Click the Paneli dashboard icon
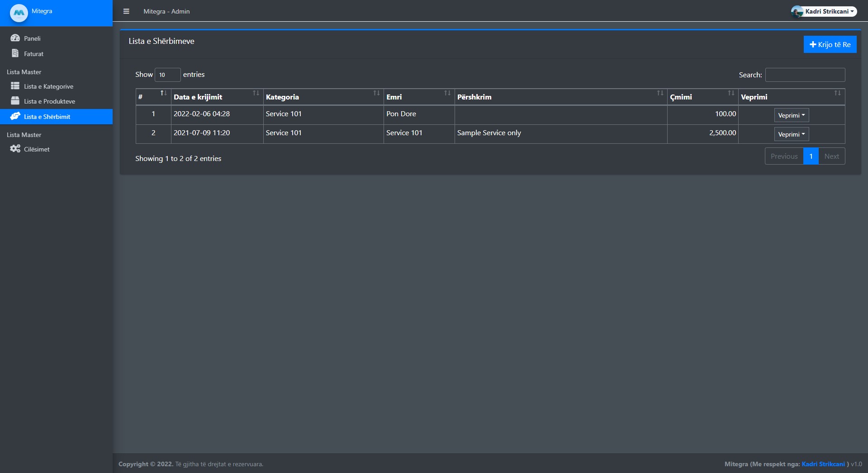The image size is (868, 473). pos(15,38)
